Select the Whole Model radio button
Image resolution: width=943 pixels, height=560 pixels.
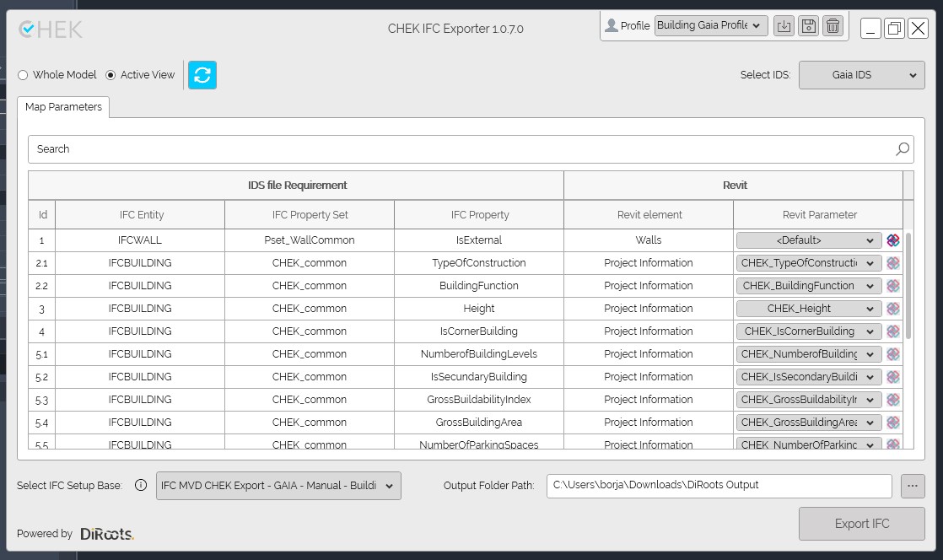point(24,75)
